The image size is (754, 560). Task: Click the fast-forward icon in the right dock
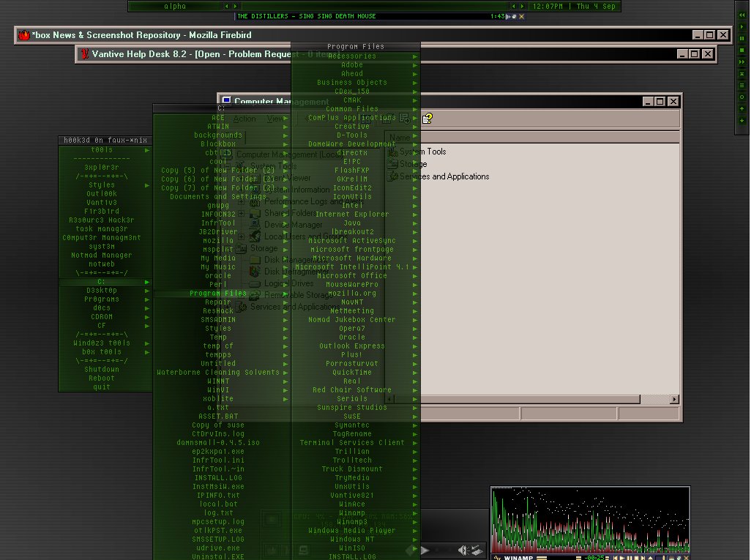coord(742,62)
